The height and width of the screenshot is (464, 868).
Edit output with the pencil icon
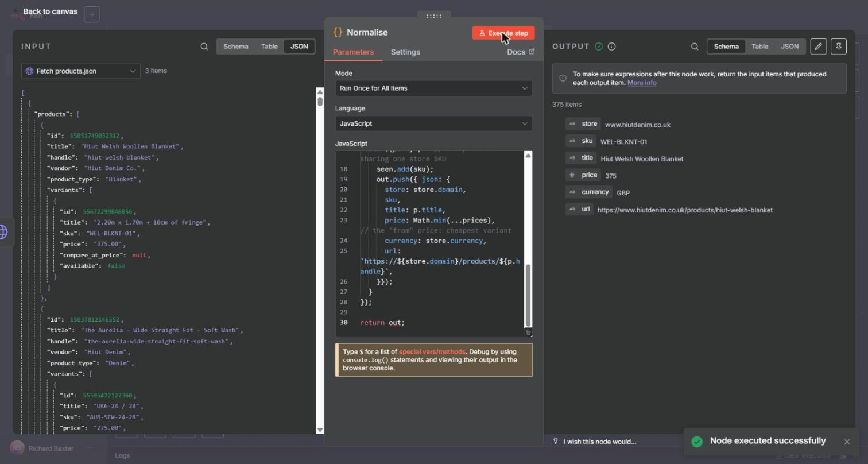tap(819, 47)
